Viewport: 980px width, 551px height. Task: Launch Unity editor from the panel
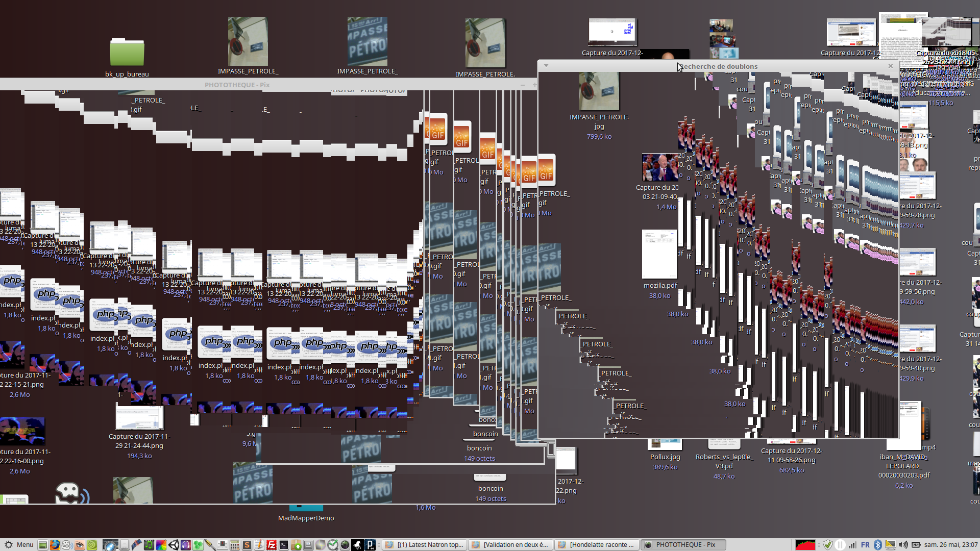click(x=174, y=545)
